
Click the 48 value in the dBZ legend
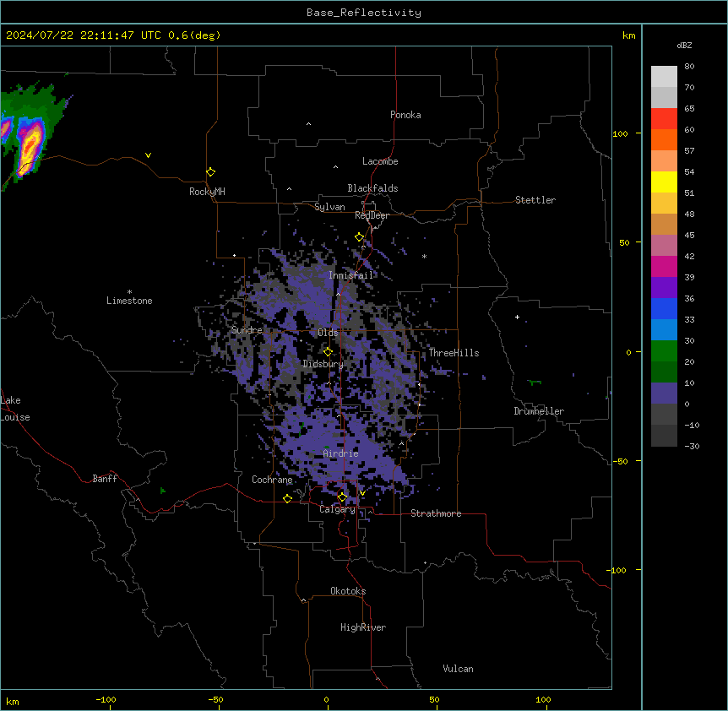click(x=689, y=214)
